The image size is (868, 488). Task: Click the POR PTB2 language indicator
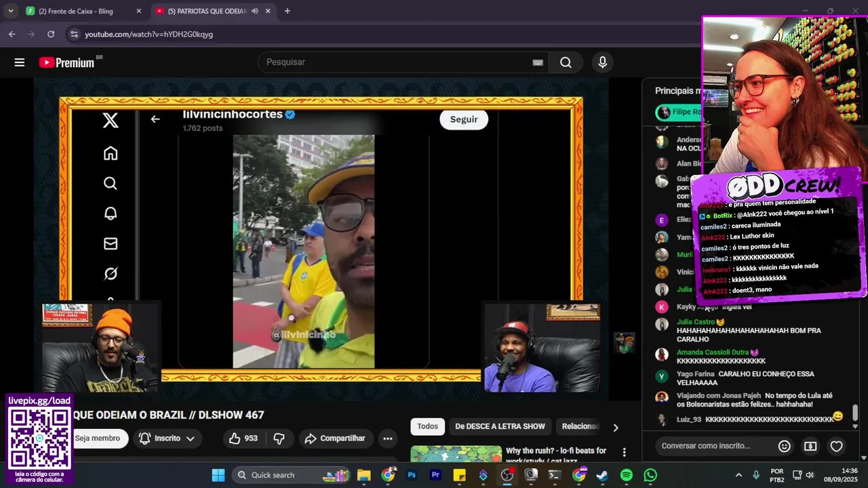point(777,475)
